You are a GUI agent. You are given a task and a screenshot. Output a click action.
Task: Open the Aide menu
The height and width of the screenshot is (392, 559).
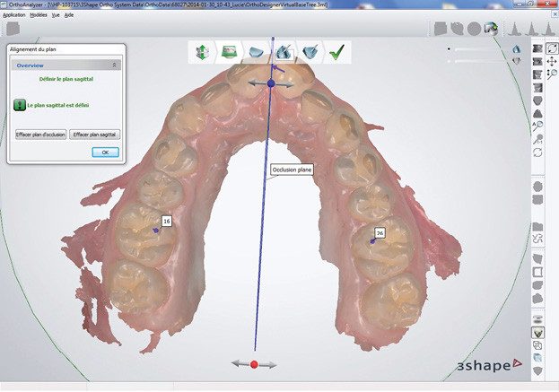pos(69,15)
